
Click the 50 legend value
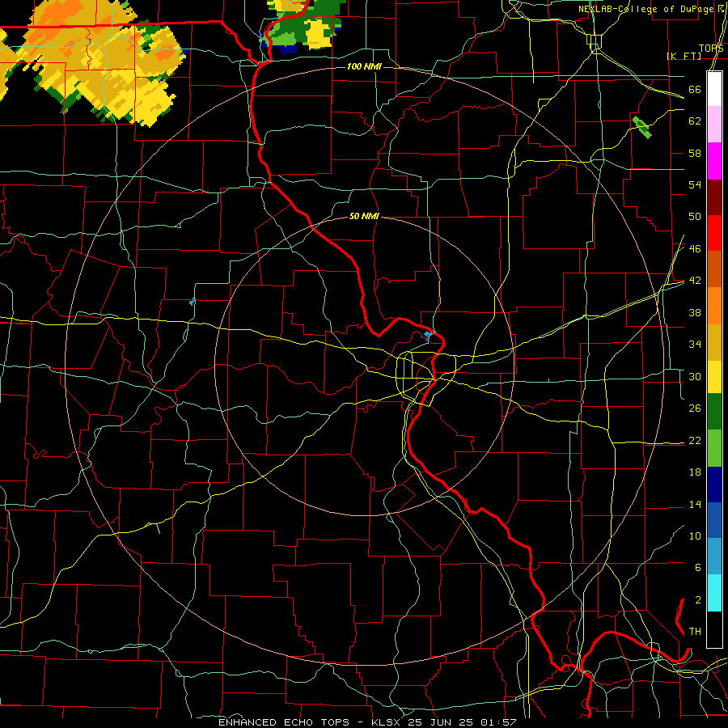[695, 217]
